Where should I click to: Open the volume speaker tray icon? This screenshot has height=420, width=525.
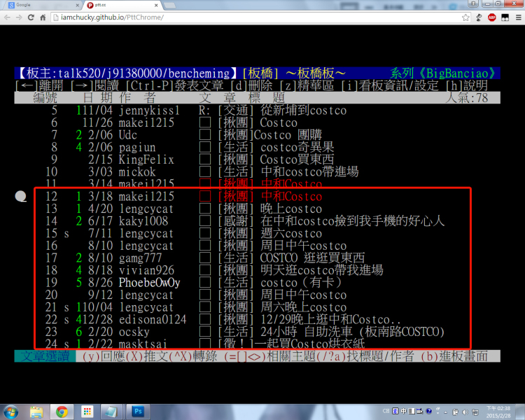(x=465, y=412)
